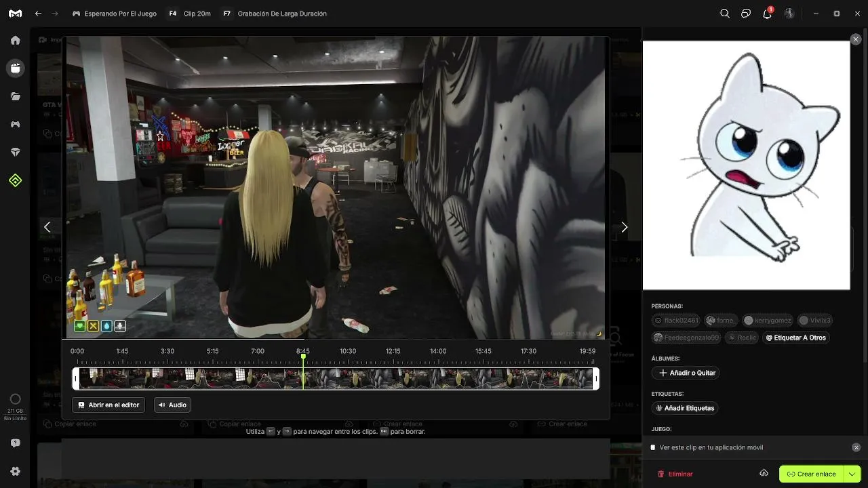This screenshot has width=868, height=488.
Task: Open the Audio button under the timeline
Action: (172, 405)
